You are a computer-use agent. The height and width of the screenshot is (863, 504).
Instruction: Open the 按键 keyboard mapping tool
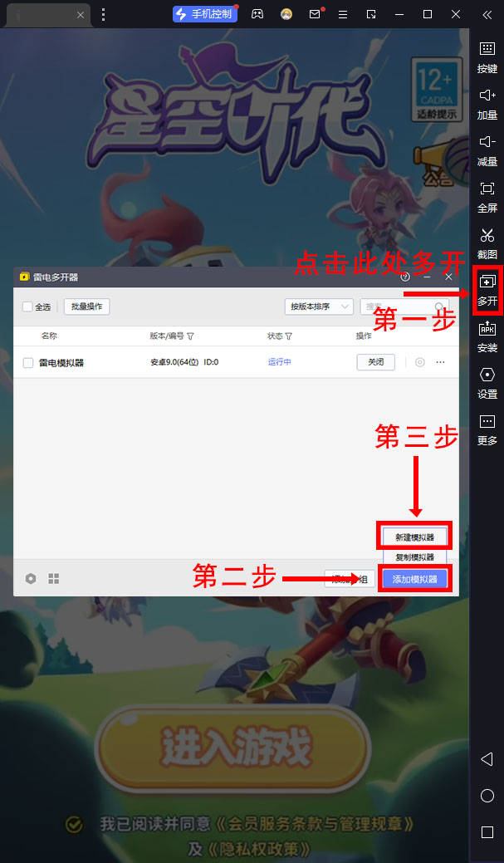coord(487,57)
